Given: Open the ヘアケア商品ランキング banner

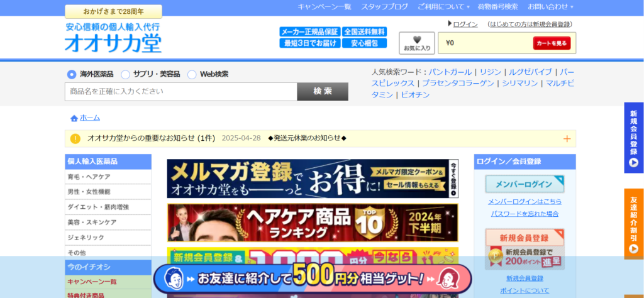Looking at the screenshot, I should coord(313,223).
